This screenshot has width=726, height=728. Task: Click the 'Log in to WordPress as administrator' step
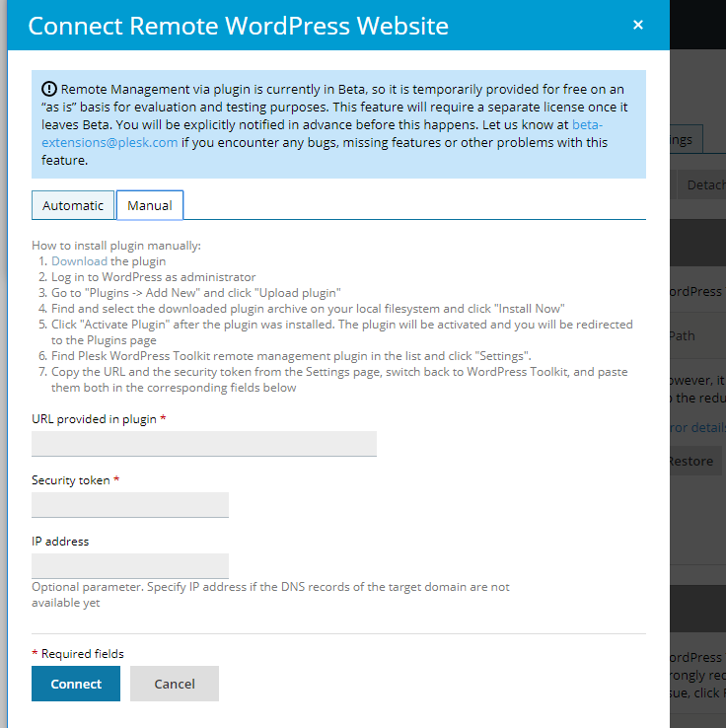(x=153, y=277)
